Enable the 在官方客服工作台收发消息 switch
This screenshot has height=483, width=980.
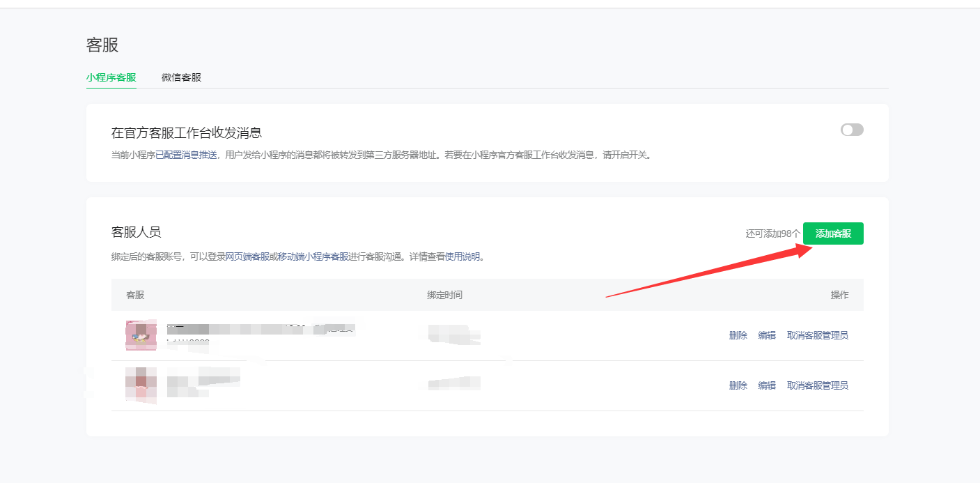[851, 130]
